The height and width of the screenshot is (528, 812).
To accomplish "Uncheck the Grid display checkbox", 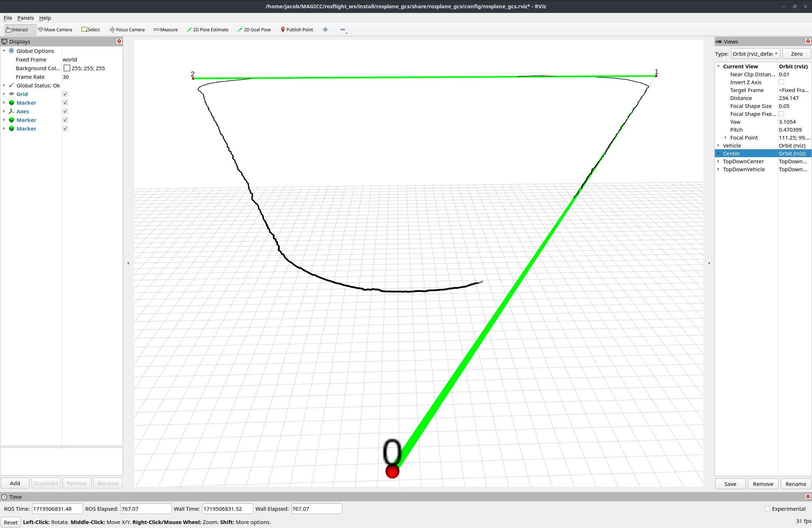I will coord(65,94).
